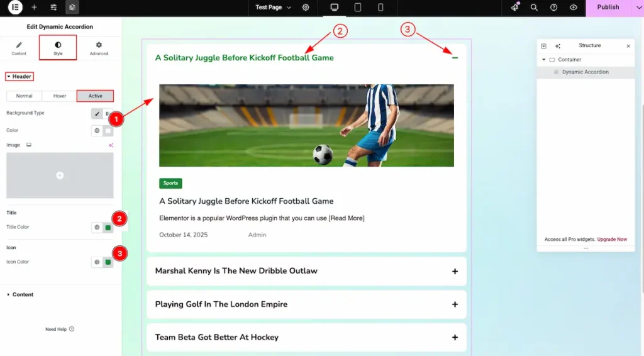The height and width of the screenshot is (356, 644).
Task: Switch to tablet responsive view icon
Action: 358,8
